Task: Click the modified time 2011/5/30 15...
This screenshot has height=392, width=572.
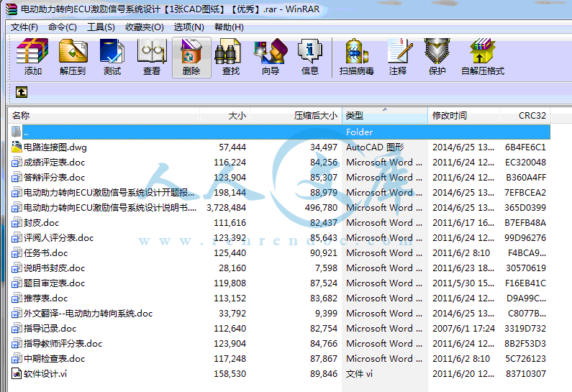Action: coord(463,283)
